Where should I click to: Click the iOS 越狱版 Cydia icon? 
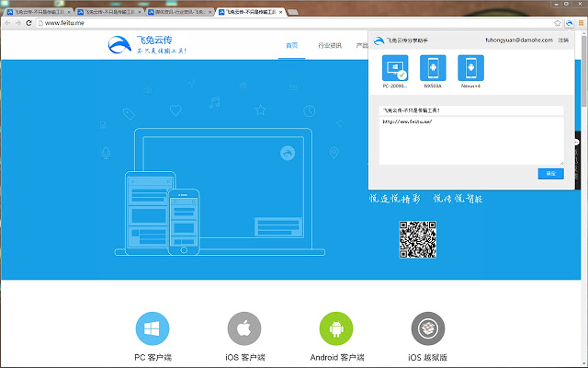pyautogui.click(x=428, y=328)
